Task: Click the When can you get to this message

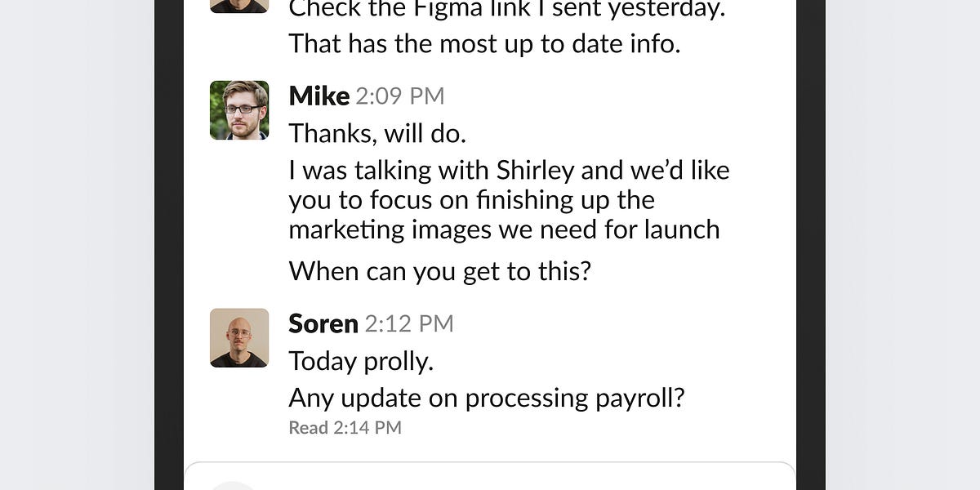Action: pos(441,270)
